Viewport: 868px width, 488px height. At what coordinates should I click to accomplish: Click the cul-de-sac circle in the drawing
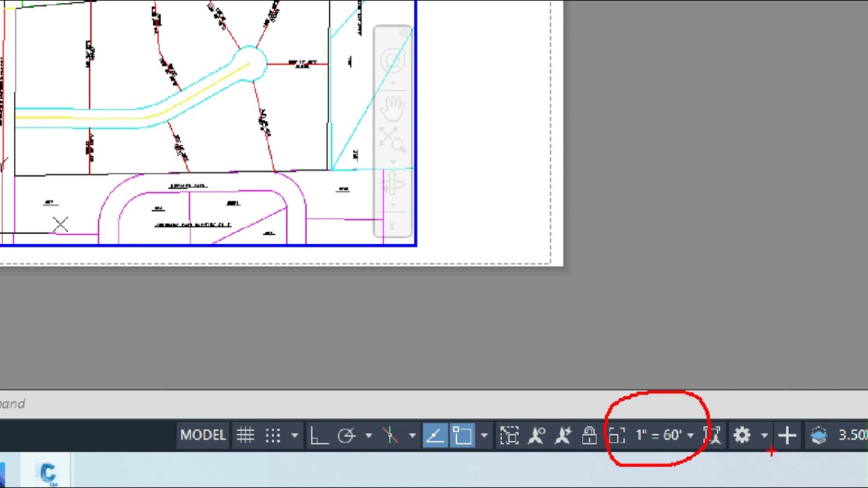coord(250,62)
